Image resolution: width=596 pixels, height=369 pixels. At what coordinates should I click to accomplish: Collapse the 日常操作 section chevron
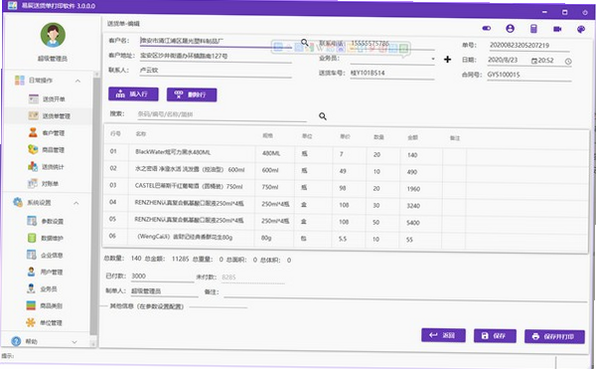click(78, 81)
